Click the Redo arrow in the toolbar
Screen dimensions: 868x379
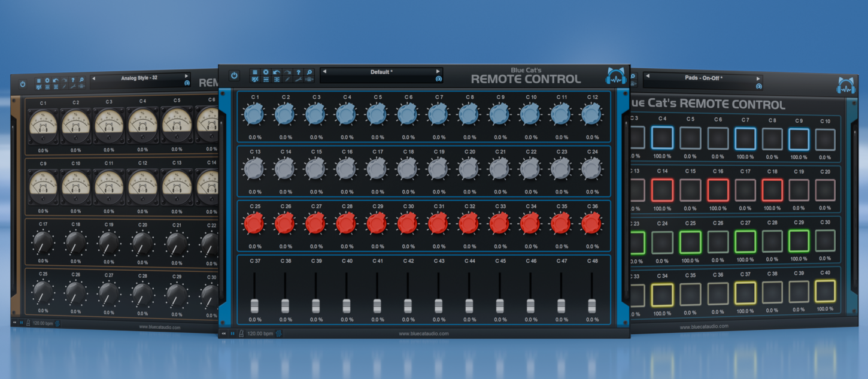287,72
